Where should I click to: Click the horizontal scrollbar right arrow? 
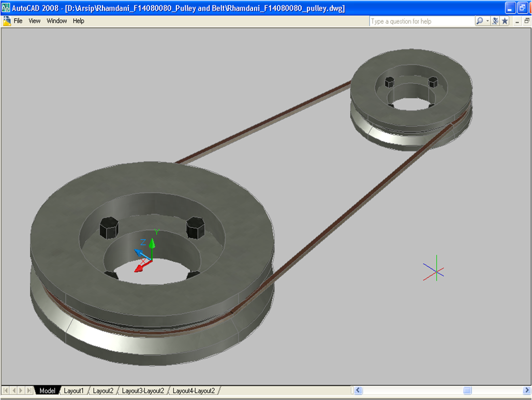click(x=527, y=391)
